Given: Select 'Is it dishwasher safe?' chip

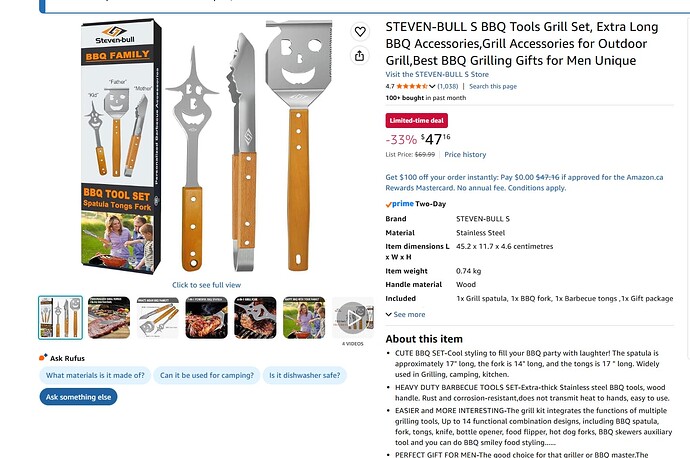Looking at the screenshot, I should (305, 375).
